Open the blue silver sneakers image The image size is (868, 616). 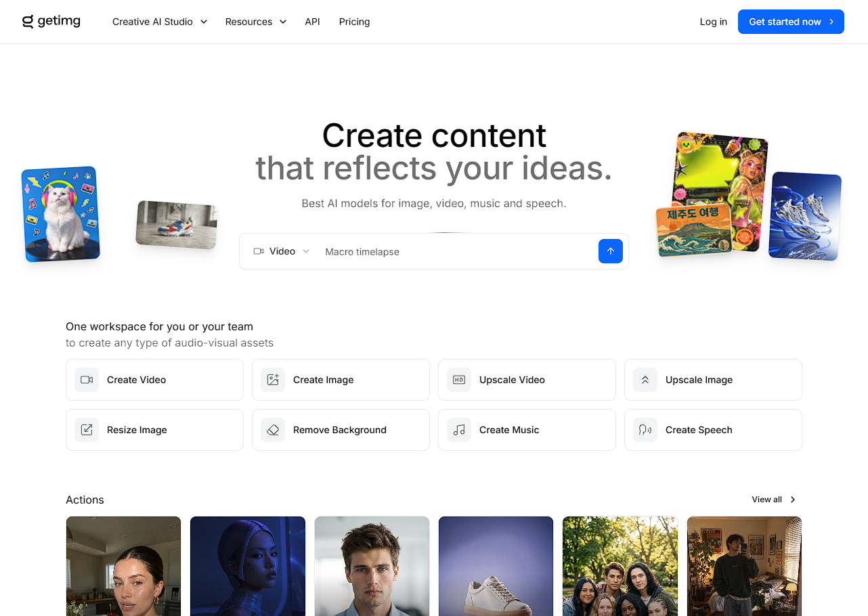tap(805, 216)
